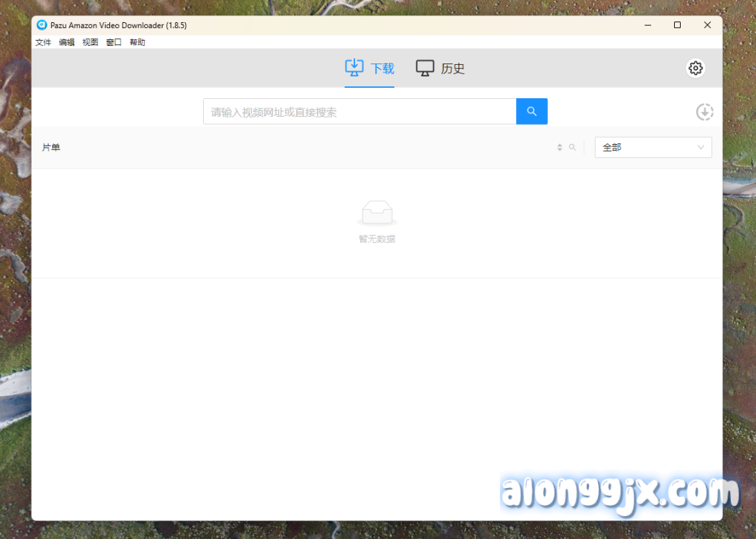Open the 视图 menu
756x539 pixels.
90,42
